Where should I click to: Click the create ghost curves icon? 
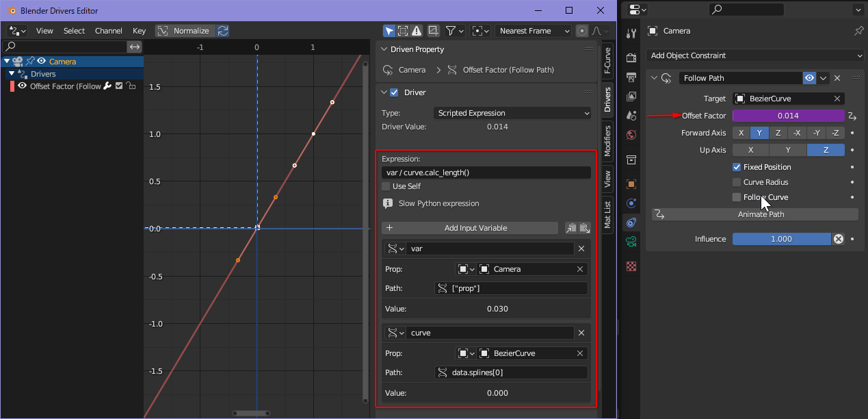pyautogui.click(x=434, y=31)
